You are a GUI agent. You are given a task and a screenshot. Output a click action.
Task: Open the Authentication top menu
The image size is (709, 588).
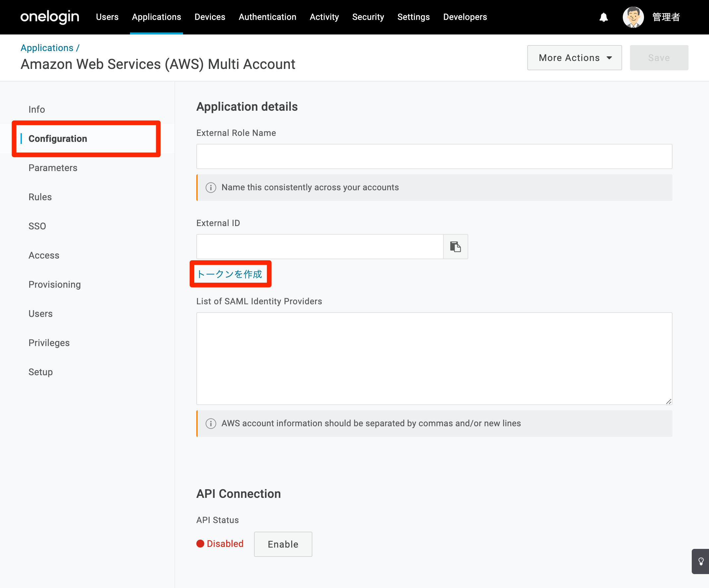point(267,17)
